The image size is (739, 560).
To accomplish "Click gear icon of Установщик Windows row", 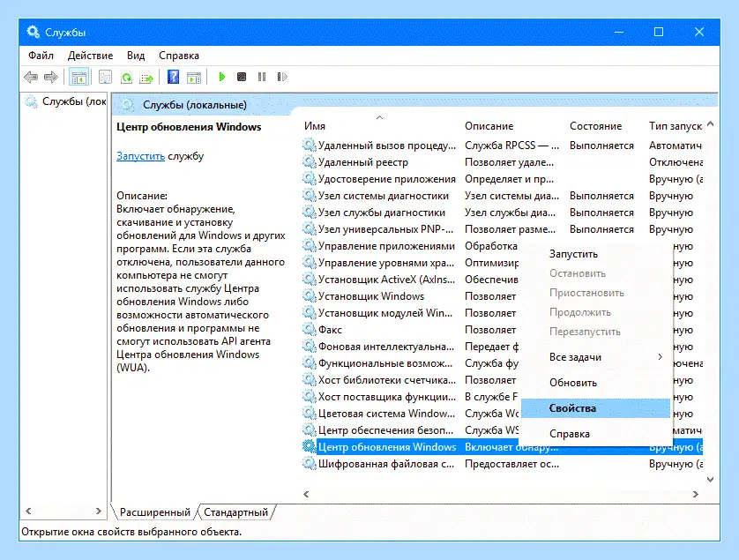I will (x=309, y=296).
